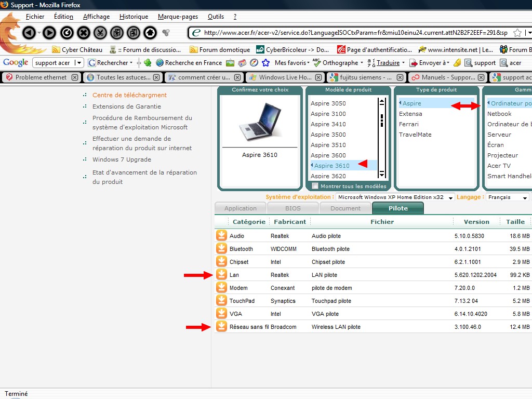The width and height of the screenshot is (532, 399).
Task: Click the Audio driver download icon
Action: tap(222, 236)
